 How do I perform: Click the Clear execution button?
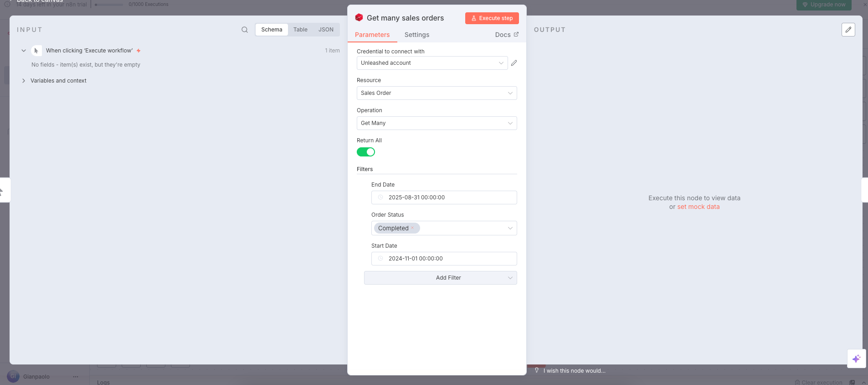(818, 382)
